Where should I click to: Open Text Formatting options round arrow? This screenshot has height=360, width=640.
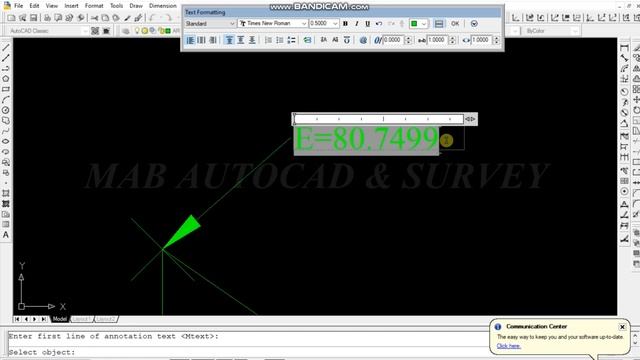pyautogui.click(x=474, y=24)
